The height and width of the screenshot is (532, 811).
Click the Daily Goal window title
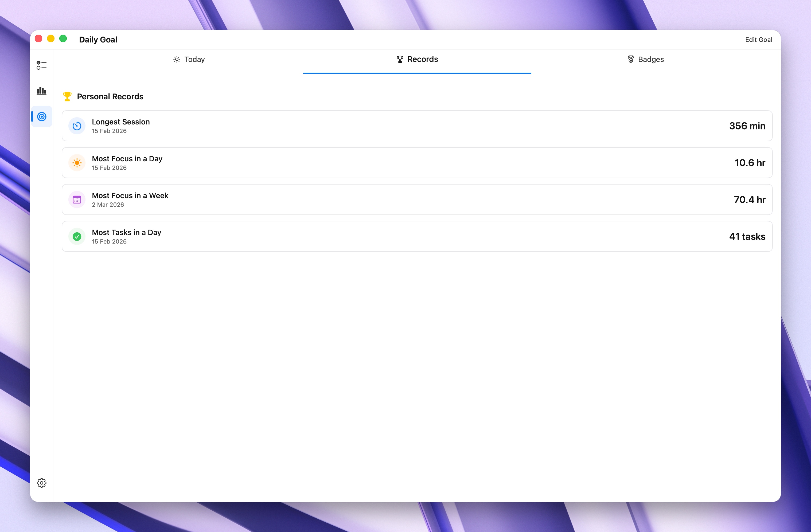[x=98, y=40]
